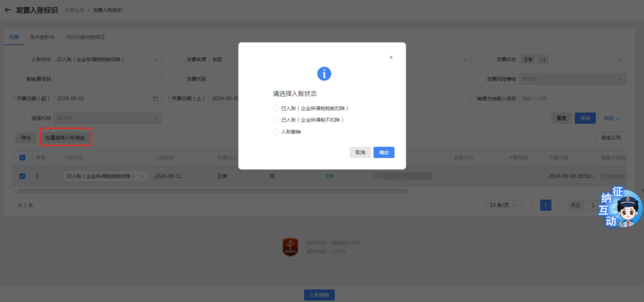
Task: Switch to the 发票 tab
Action: click(x=14, y=37)
